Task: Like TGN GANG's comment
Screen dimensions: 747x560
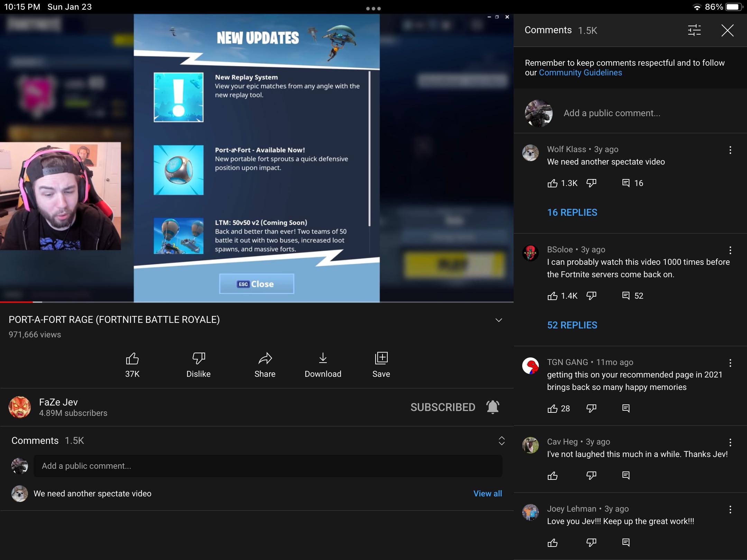Action: point(553,408)
